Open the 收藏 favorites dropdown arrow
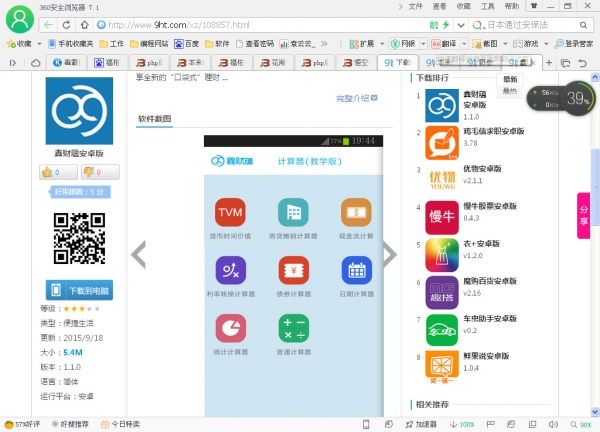 [x=39, y=44]
